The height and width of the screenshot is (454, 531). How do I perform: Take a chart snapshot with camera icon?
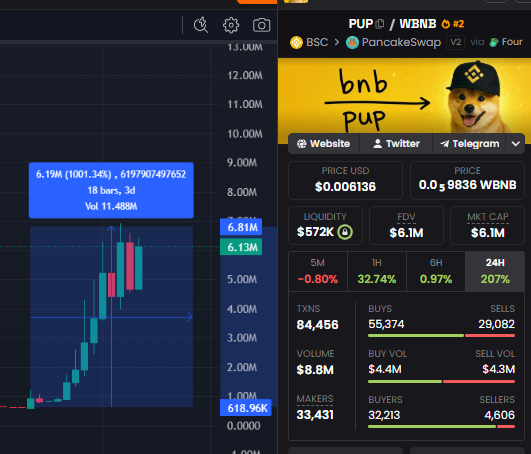click(x=261, y=25)
